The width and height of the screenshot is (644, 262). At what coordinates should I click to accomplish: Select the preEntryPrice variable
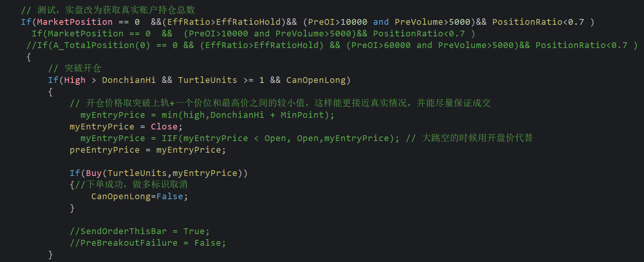pyautogui.click(x=104, y=150)
